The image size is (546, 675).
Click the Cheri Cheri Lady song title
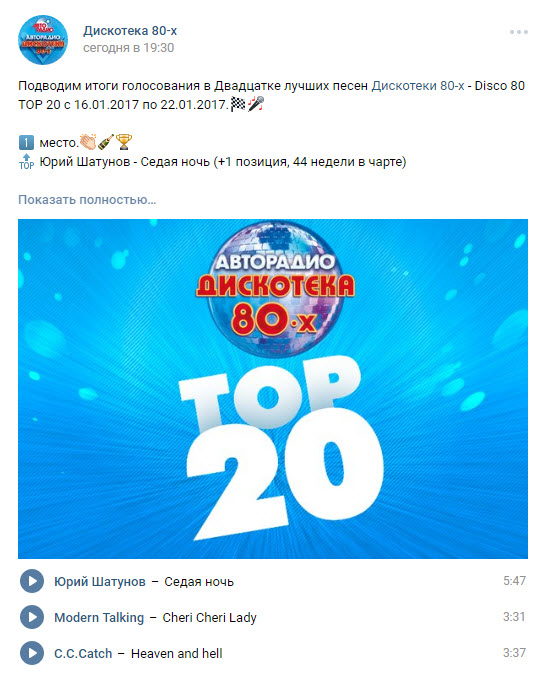click(x=209, y=617)
